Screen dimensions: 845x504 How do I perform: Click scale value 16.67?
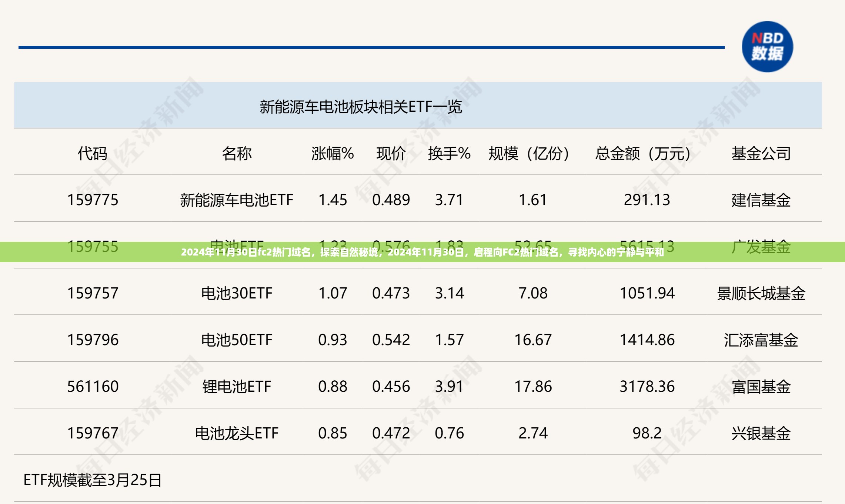pyautogui.click(x=532, y=340)
